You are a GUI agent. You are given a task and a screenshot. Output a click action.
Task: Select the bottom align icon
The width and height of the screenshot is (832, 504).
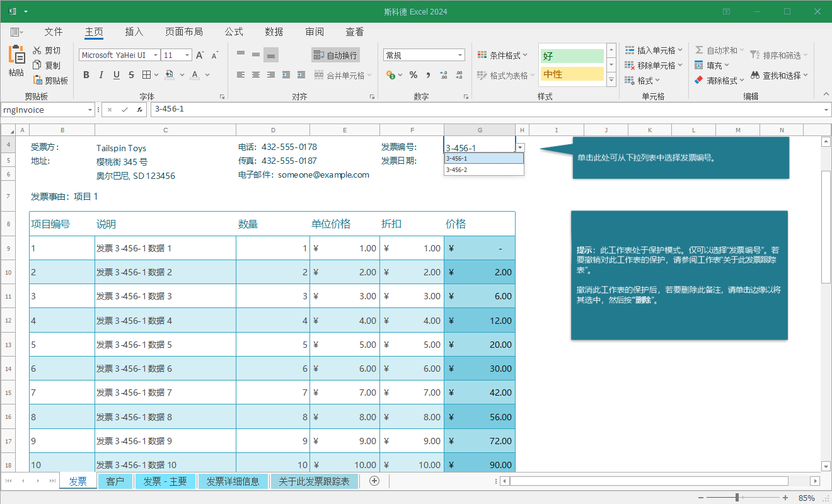(x=271, y=55)
